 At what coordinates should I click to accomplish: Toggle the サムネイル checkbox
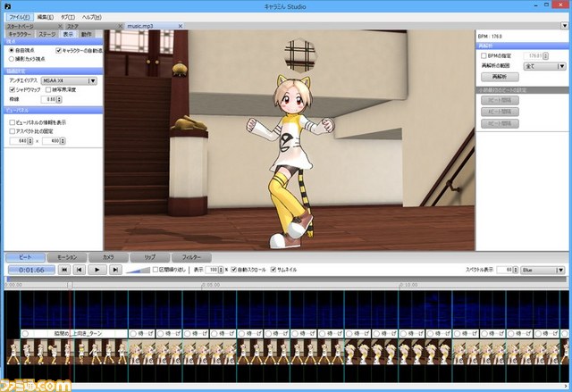tap(273, 270)
